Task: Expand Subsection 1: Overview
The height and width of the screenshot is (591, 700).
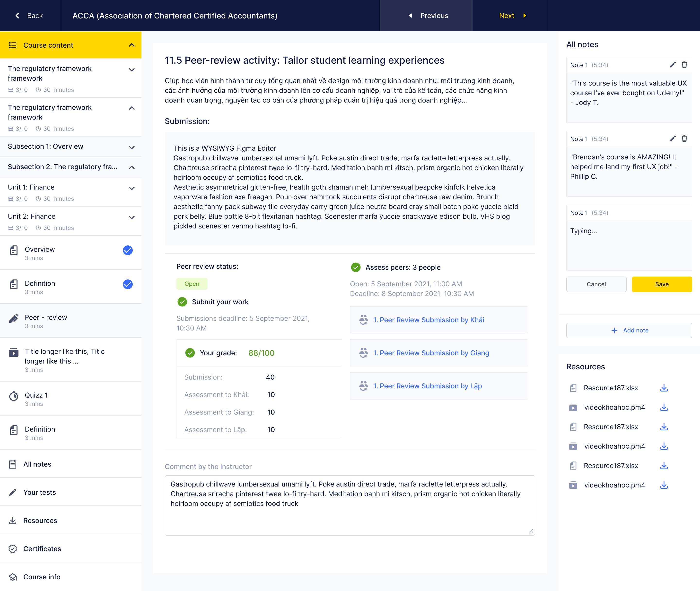Action: pos(132,148)
